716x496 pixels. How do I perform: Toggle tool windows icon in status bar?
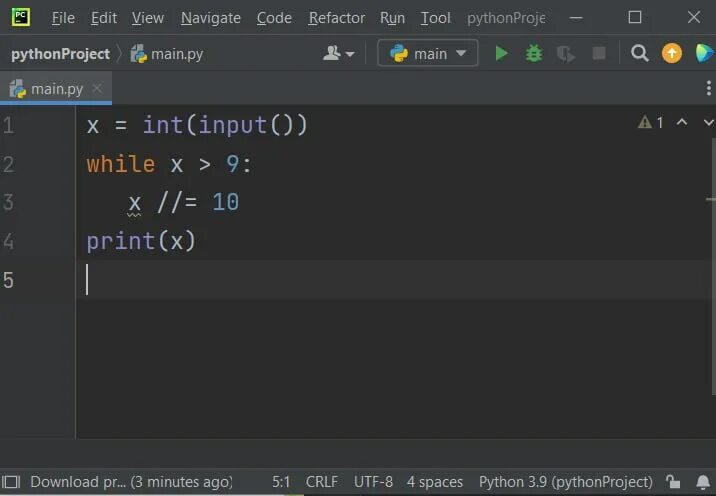point(11,482)
